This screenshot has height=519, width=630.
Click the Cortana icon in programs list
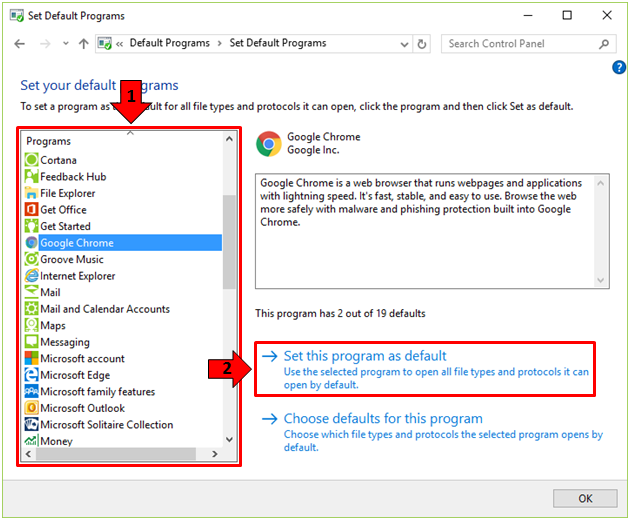coord(32,160)
